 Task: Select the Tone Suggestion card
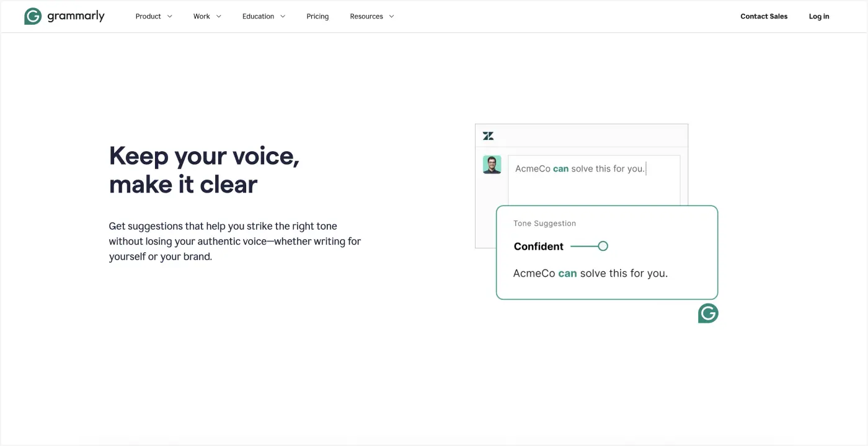(x=606, y=252)
